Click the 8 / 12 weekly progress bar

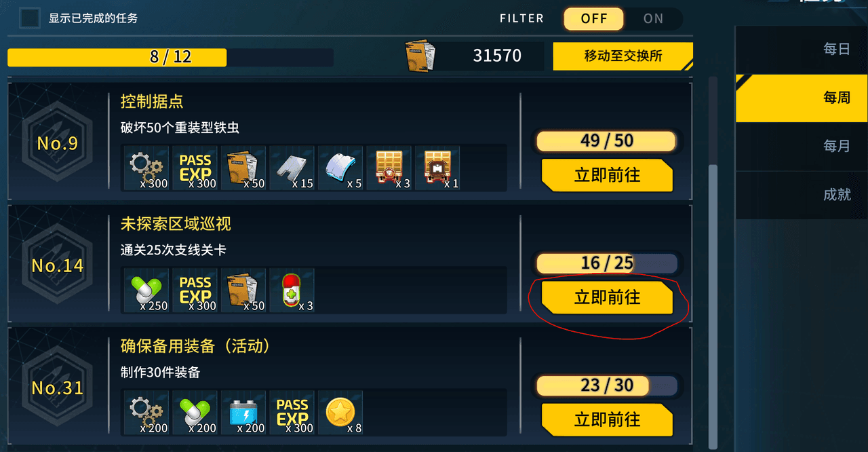click(170, 57)
